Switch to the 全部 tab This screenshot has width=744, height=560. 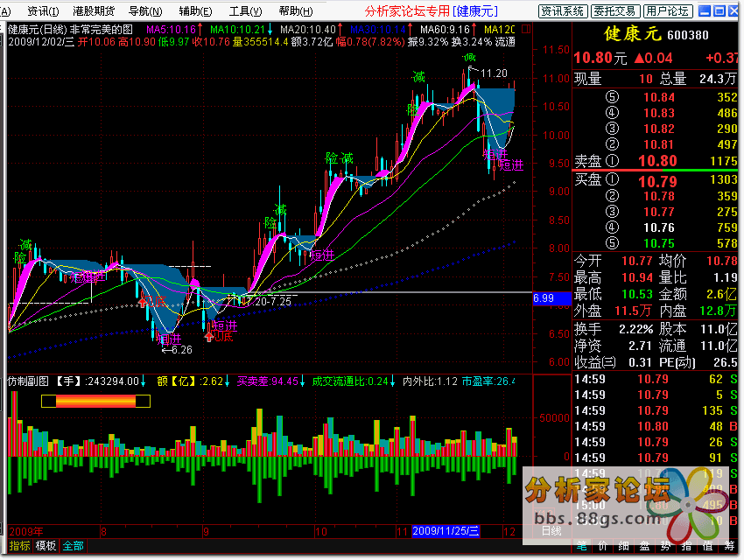(74, 546)
